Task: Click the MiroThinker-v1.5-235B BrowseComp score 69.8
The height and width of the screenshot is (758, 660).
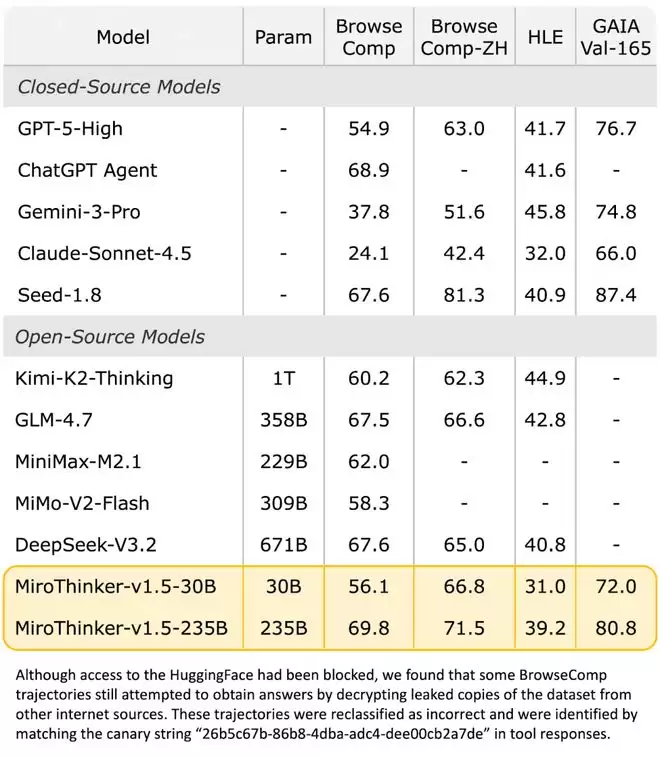Action: [x=369, y=629]
